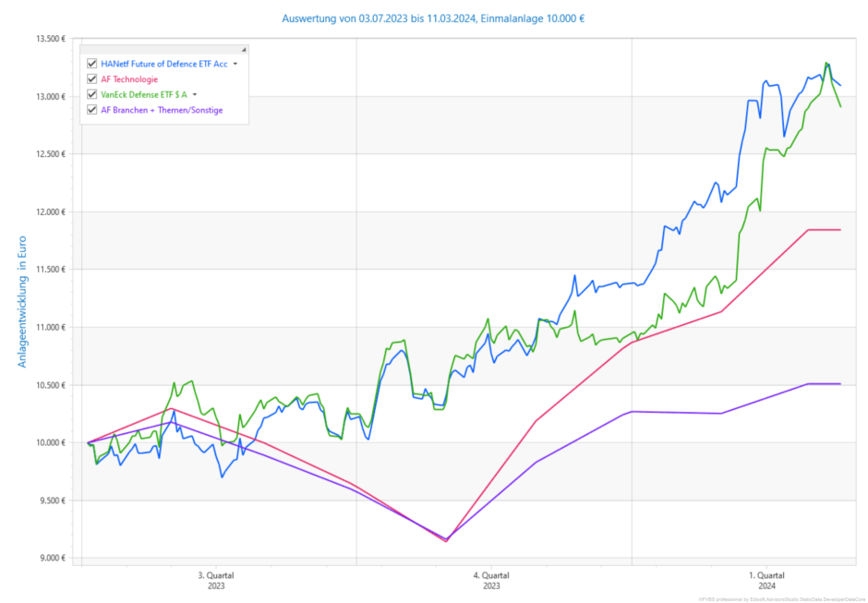Toggle the AF Technologie series checkbox
The width and height of the screenshot is (868, 603).
pos(91,79)
